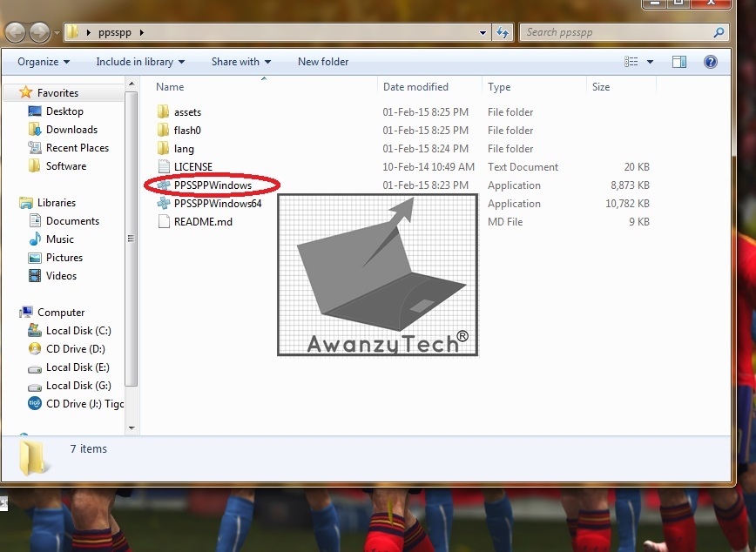Select PPSSPPWindows application icon
The width and height of the screenshot is (756, 552).
point(164,185)
